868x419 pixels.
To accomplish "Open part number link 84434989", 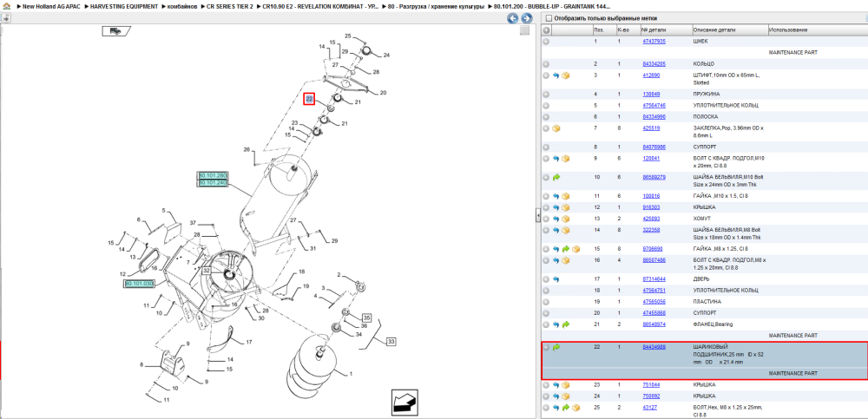I will [x=654, y=347].
